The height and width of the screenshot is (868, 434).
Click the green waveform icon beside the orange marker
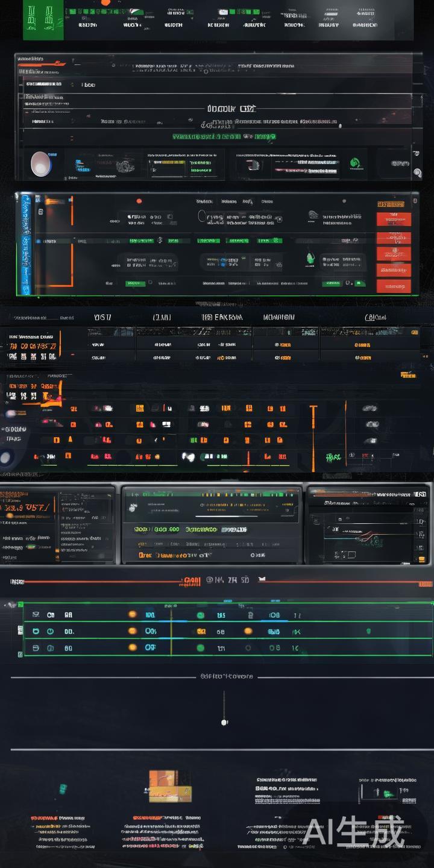(x=333, y=458)
